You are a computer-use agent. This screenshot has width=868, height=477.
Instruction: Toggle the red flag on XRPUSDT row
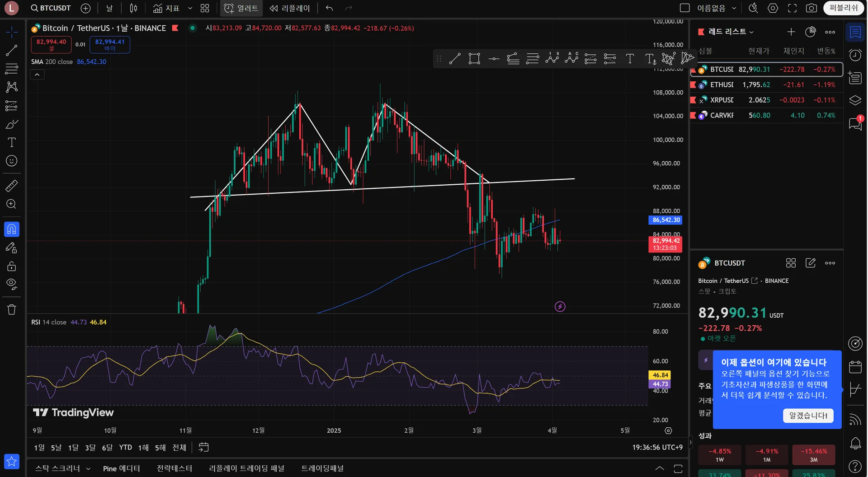pyautogui.click(x=693, y=100)
